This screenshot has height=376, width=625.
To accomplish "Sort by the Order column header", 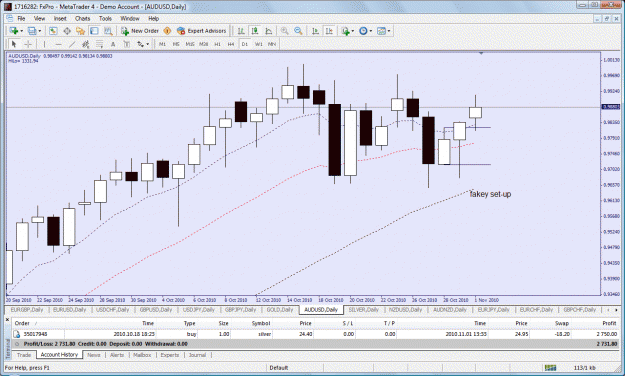I will pyautogui.click(x=38, y=323).
